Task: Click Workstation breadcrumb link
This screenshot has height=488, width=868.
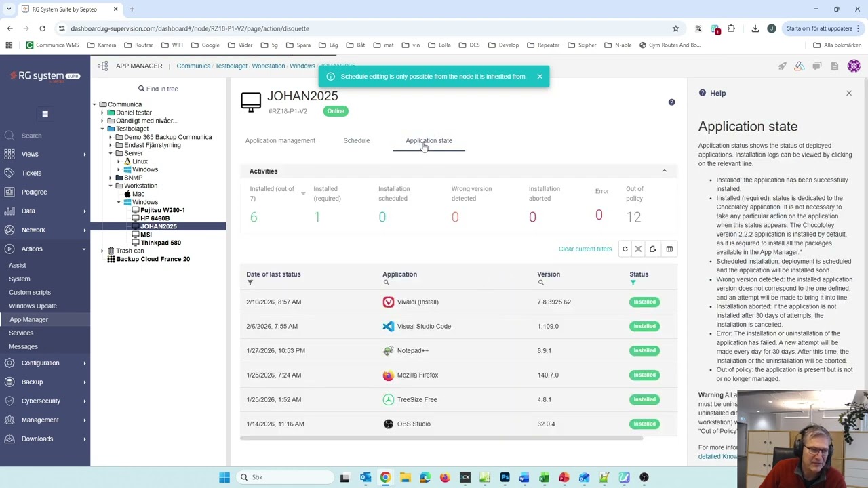Action: click(269, 66)
